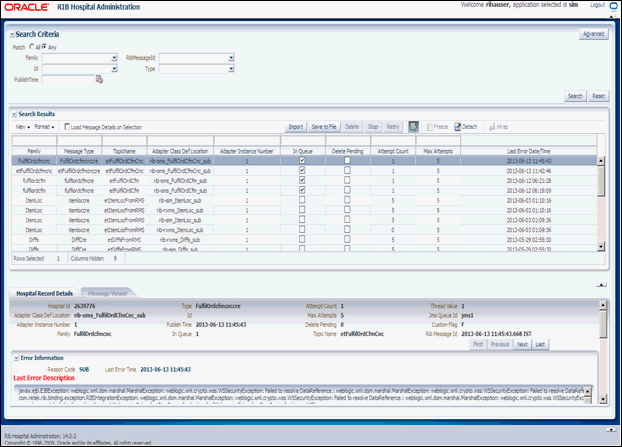Sort by Family column header
This screenshot has width=622, height=447.
[x=34, y=151]
